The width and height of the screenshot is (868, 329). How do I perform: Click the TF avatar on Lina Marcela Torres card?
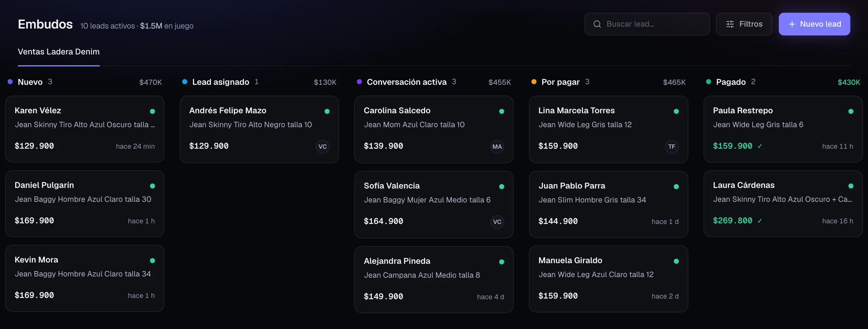672,146
